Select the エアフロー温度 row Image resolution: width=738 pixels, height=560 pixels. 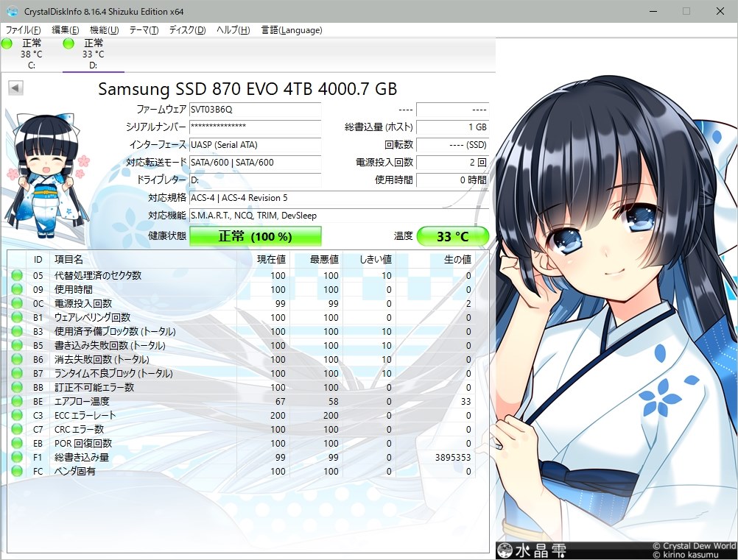point(241,401)
